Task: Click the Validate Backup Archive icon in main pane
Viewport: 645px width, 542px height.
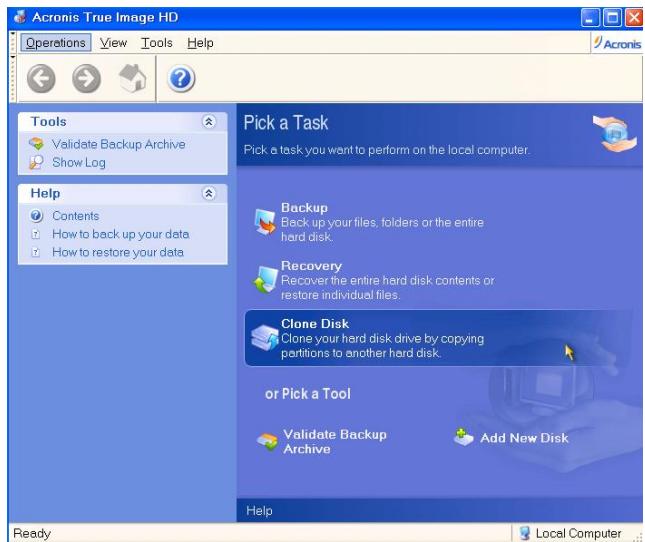Action: (267, 442)
